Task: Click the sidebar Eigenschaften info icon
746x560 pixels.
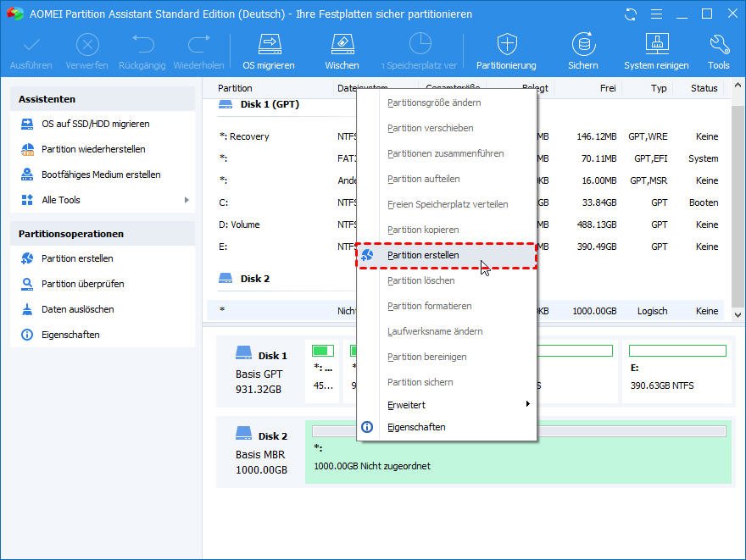Action: pyautogui.click(x=27, y=335)
